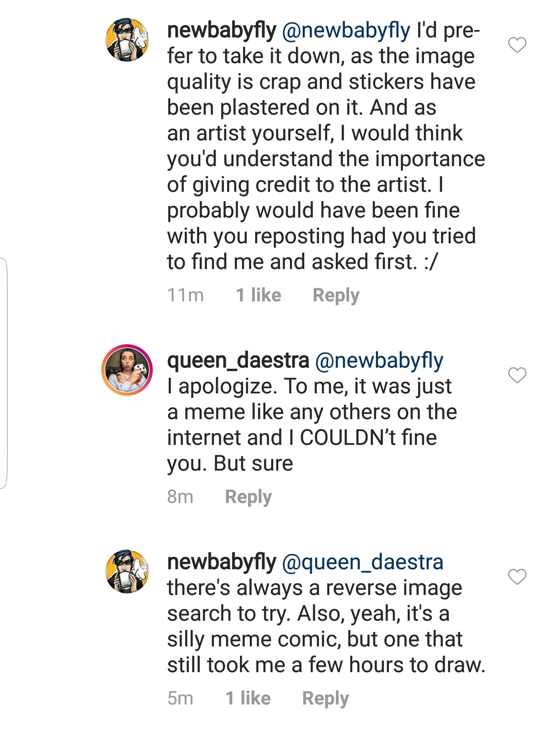View the 1 like on 5m comment

(x=248, y=698)
